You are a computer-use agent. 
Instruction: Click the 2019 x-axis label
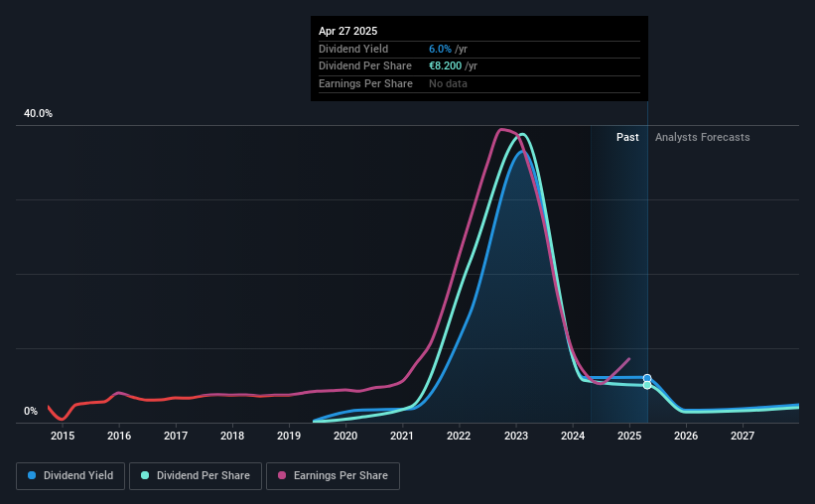coord(289,436)
